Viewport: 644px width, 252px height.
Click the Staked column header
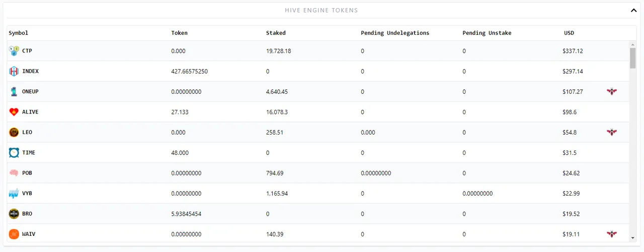pos(276,33)
